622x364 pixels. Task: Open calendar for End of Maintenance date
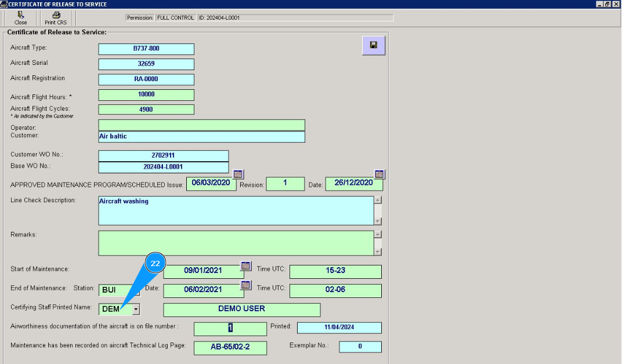coord(246,285)
